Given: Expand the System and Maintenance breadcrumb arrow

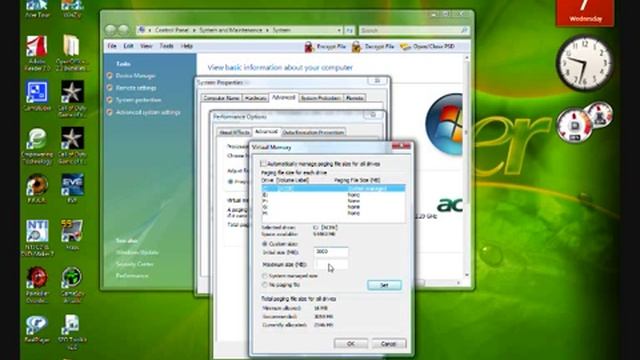Looking at the screenshot, I should [268, 30].
